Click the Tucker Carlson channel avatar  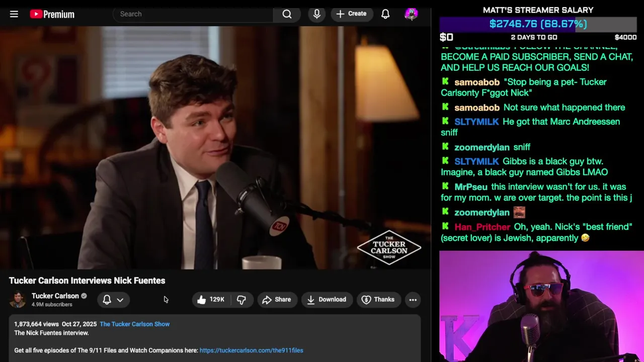point(18,300)
